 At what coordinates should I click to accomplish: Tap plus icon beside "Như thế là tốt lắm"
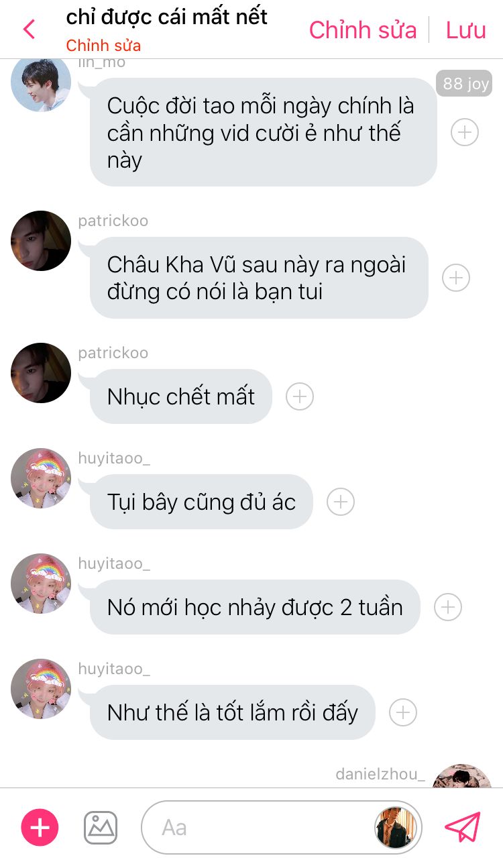click(x=403, y=712)
